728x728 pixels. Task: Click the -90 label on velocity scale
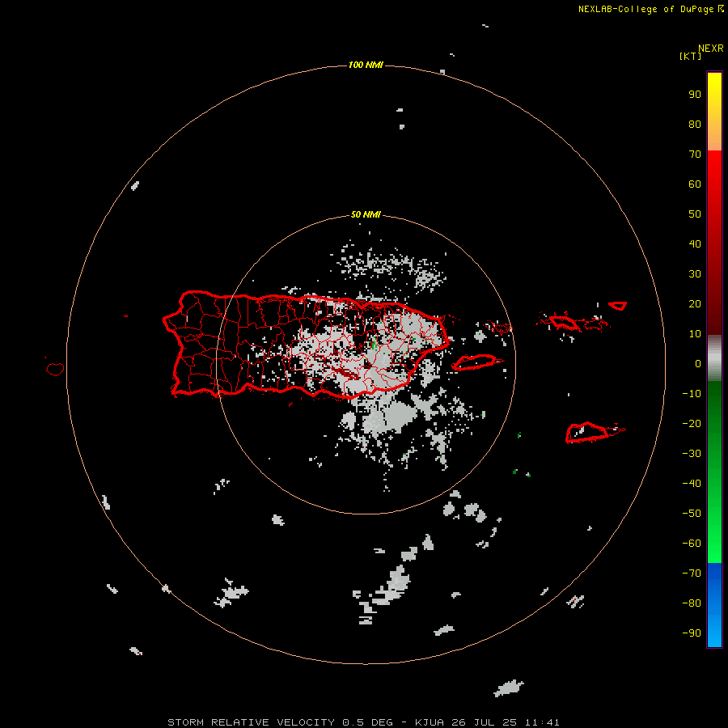(x=692, y=633)
